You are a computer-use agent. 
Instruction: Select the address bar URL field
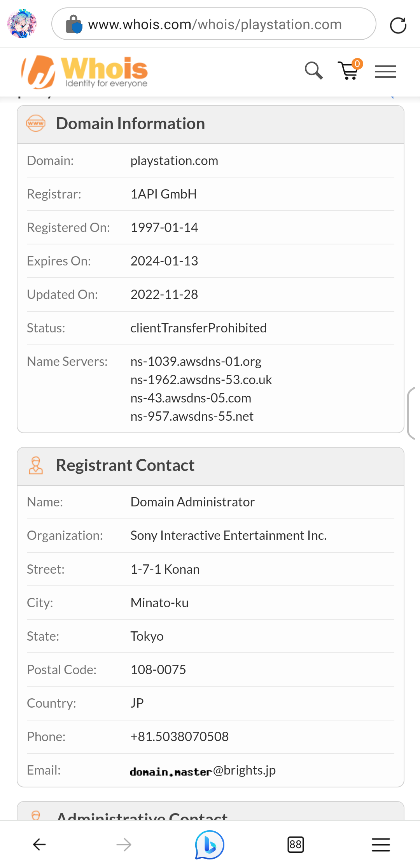tap(214, 24)
